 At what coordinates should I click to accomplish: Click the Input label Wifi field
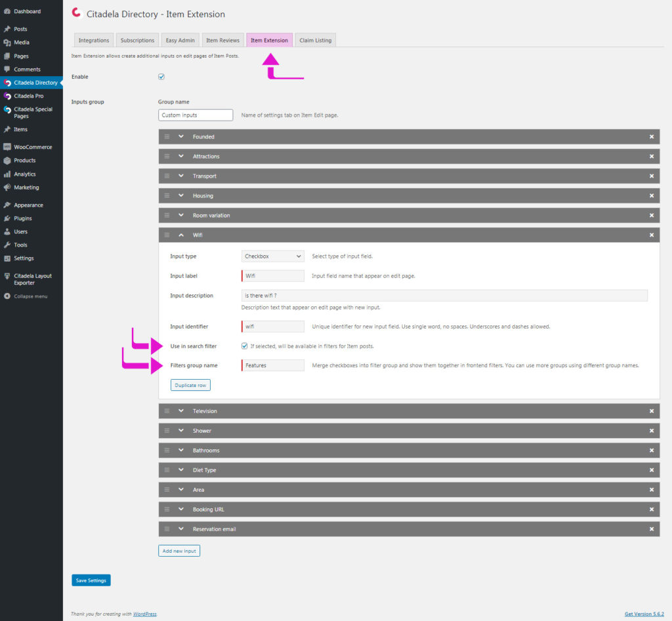[272, 276]
